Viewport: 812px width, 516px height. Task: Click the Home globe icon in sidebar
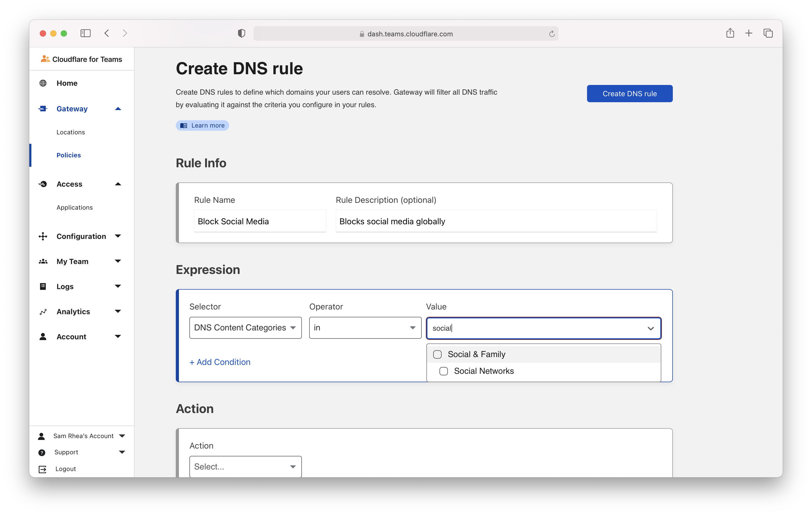(43, 83)
